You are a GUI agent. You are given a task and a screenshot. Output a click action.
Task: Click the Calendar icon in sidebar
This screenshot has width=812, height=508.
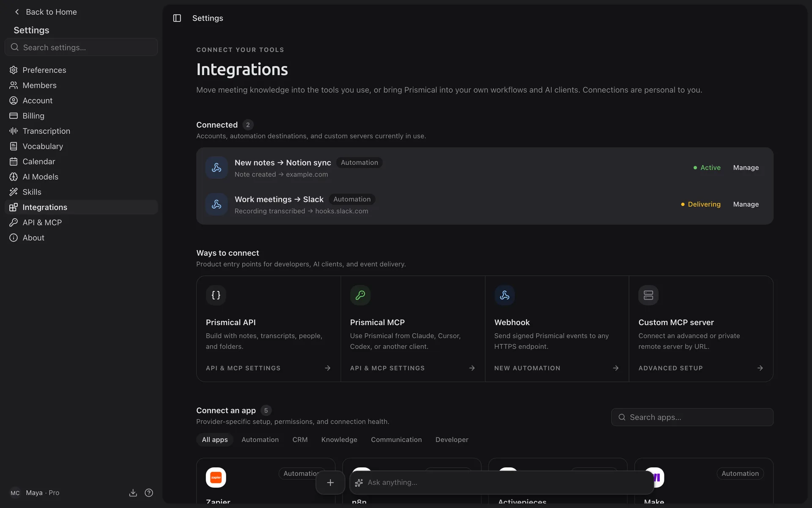[x=14, y=161]
